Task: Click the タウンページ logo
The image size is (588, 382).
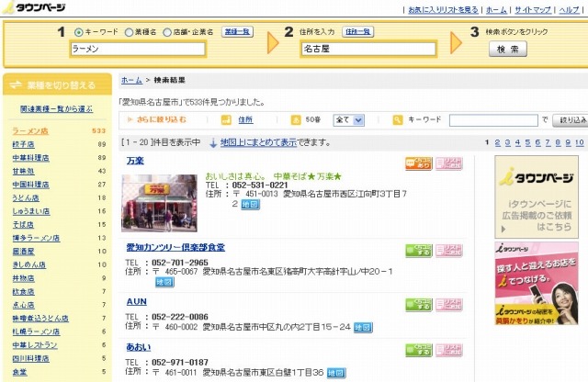Action: pyautogui.click(x=35, y=7)
